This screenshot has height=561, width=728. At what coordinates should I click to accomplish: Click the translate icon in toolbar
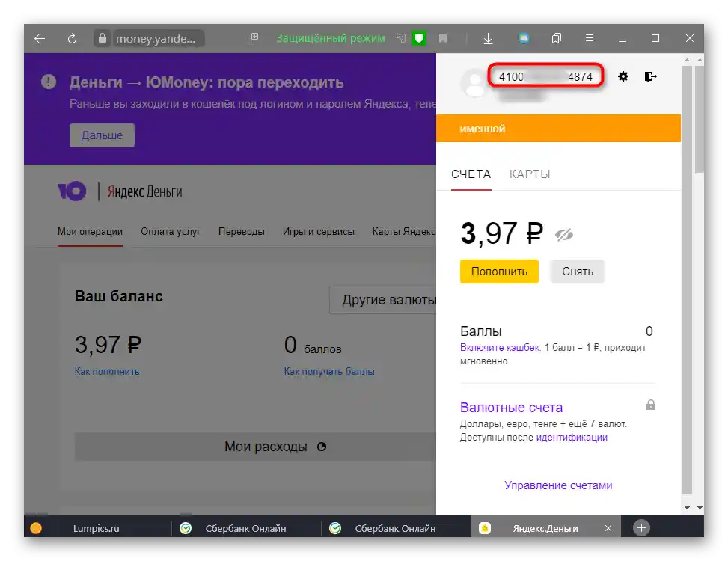tap(401, 38)
